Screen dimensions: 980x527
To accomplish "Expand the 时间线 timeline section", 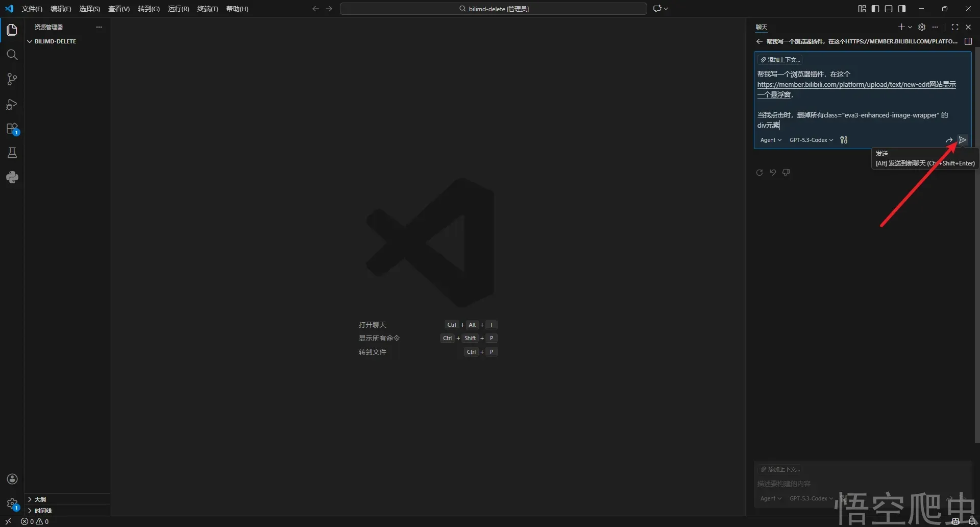I will point(43,511).
